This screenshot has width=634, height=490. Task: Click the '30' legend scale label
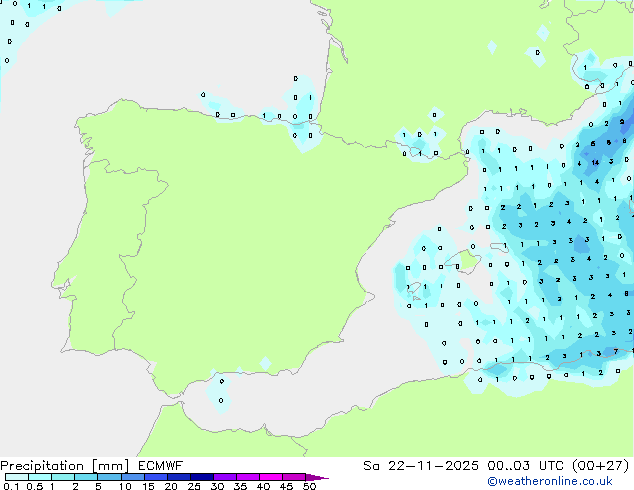coord(217,486)
